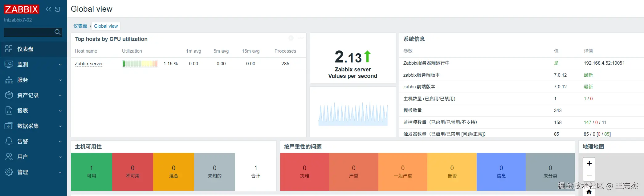The height and width of the screenshot is (196, 644).
Task: Click the 用户 users icon
Action: coord(9,157)
